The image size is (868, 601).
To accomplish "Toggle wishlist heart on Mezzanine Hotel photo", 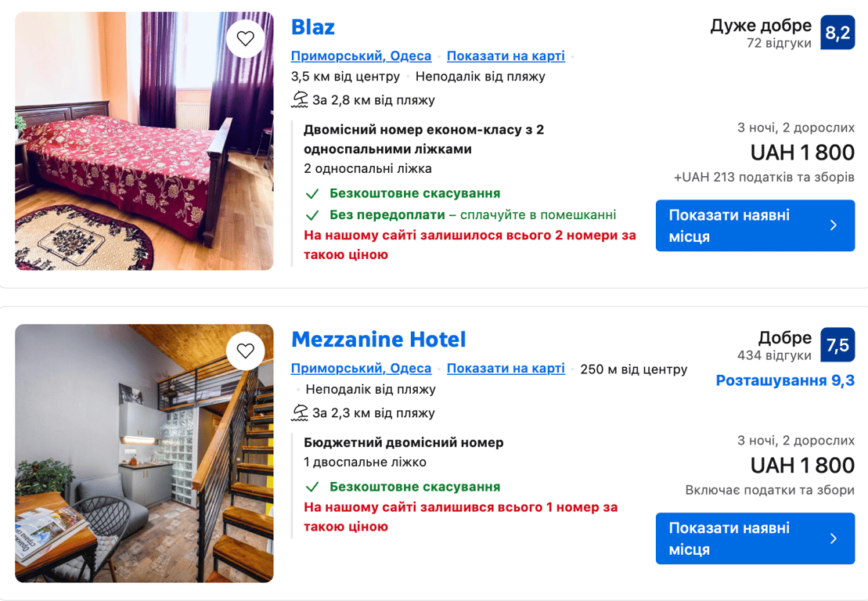I will 246,351.
